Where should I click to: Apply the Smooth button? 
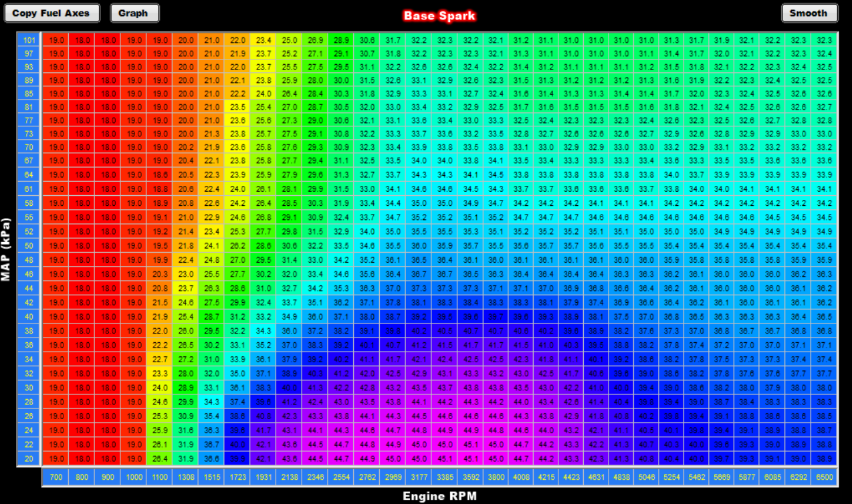[x=809, y=13]
